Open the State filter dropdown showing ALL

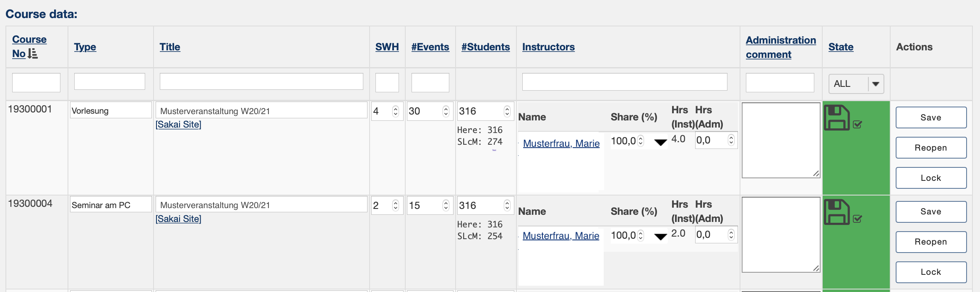pos(856,84)
